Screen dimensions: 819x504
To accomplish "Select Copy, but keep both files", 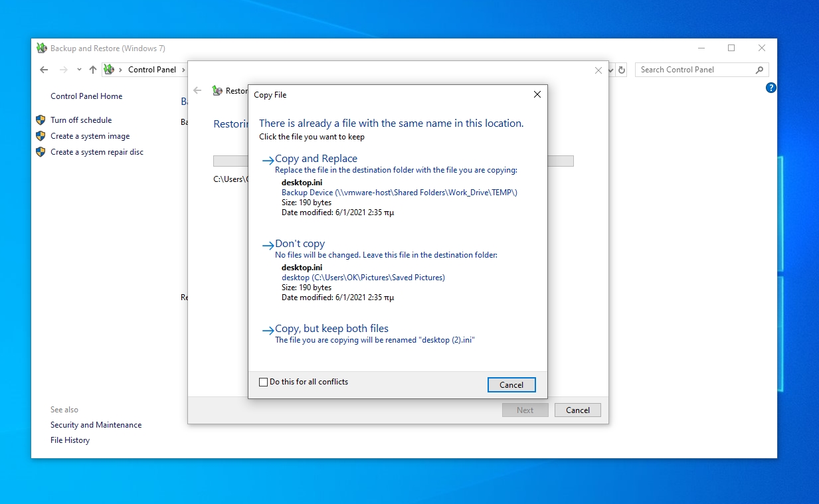I will click(x=331, y=329).
